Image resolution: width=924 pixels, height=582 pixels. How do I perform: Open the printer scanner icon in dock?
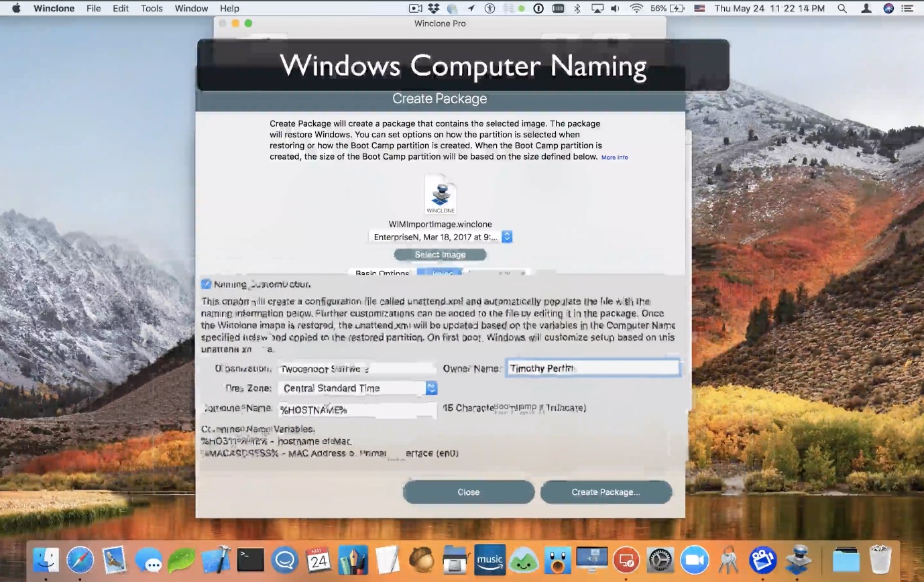click(x=455, y=559)
